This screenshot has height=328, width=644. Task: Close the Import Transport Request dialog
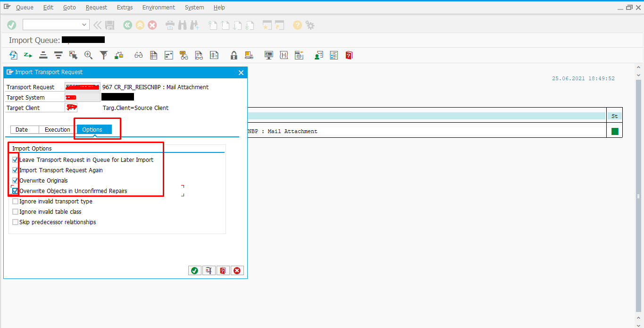coord(241,73)
